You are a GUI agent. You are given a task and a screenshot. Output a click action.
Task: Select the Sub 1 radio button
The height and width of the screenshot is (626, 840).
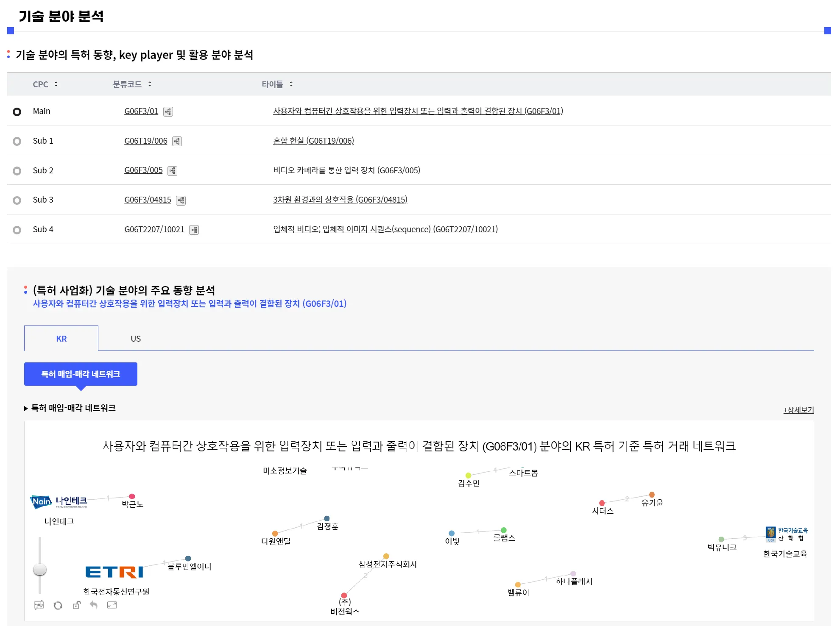click(x=17, y=141)
